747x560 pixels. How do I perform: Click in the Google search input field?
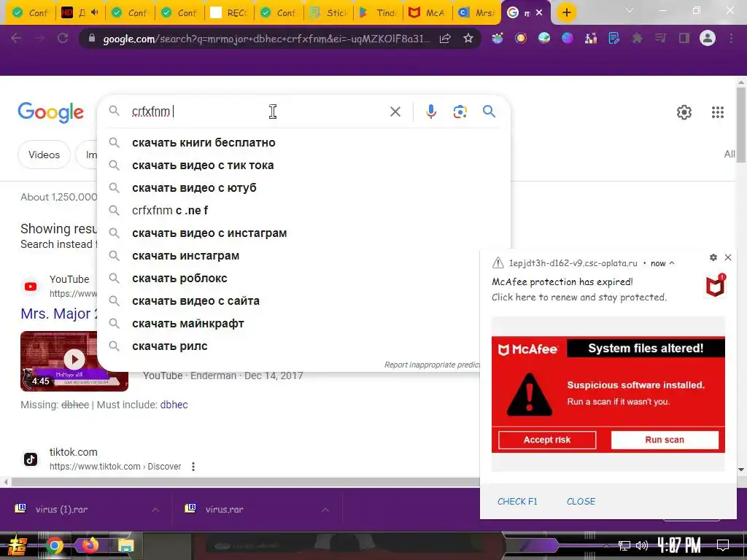258,112
